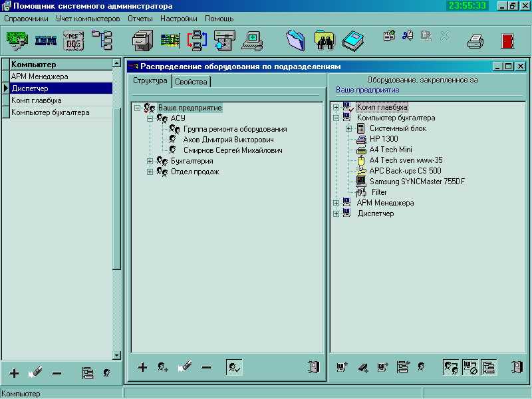Open the Отчеты menu

click(x=140, y=19)
